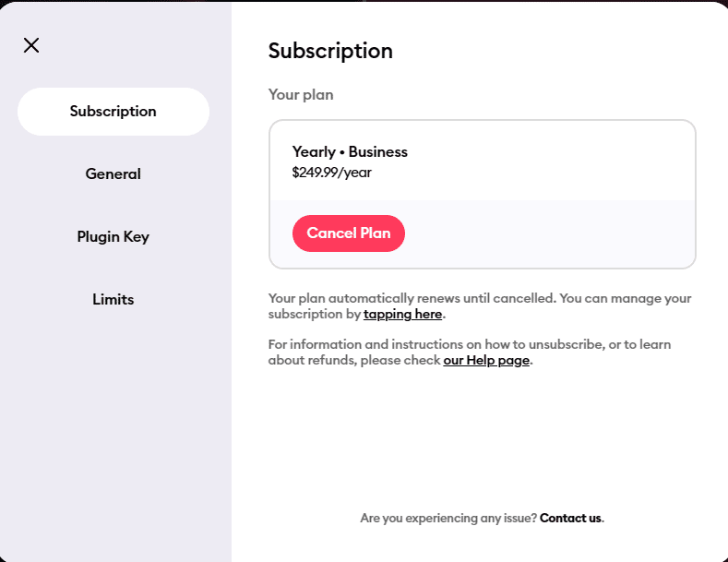Viewport: 728px width, 562px height.
Task: Close the settings dialog with the X icon
Action: 31,45
